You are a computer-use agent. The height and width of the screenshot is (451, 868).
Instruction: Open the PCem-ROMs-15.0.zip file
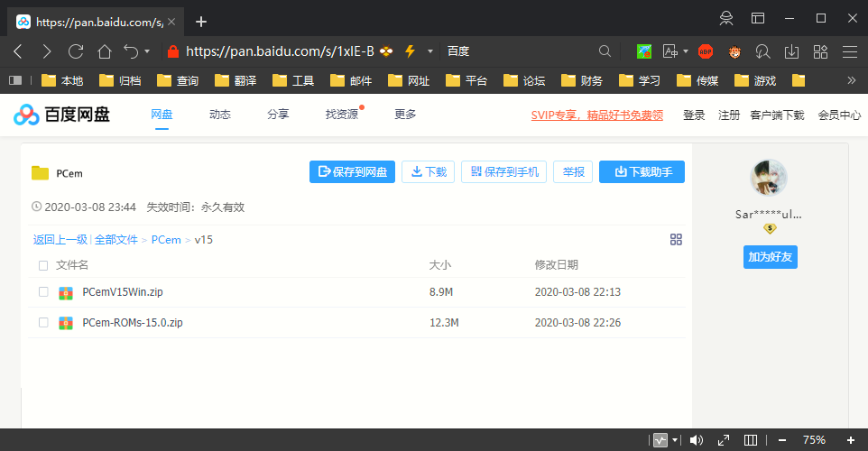coord(133,323)
